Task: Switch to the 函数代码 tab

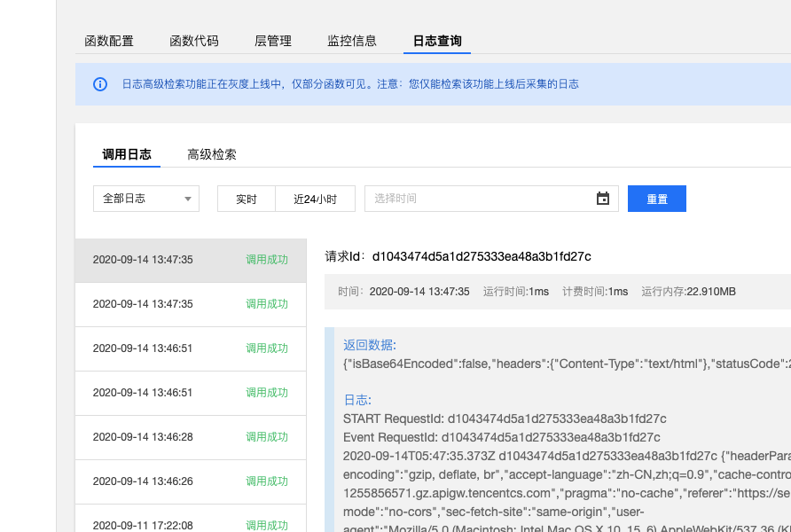Action: pos(194,41)
